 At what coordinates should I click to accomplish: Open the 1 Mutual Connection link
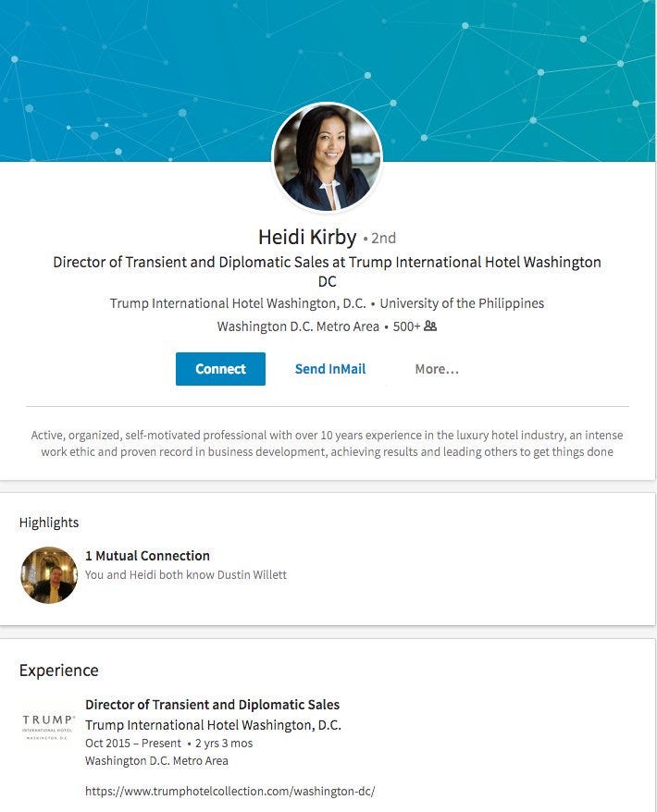click(148, 556)
